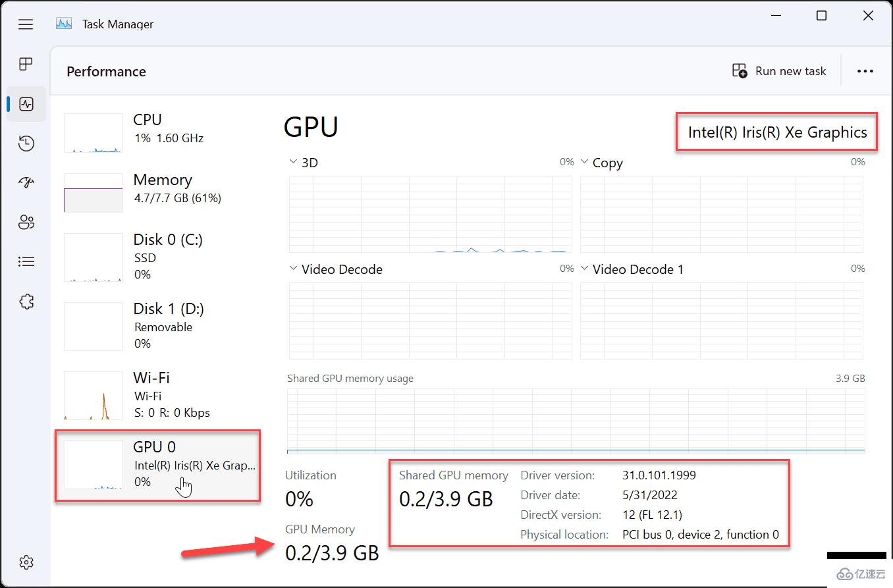Viewport: 893px width, 588px height.
Task: Click driver date 5/31/2022
Action: [649, 494]
